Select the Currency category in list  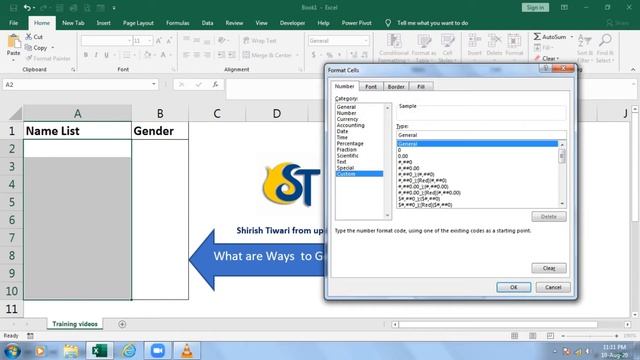tap(347, 119)
